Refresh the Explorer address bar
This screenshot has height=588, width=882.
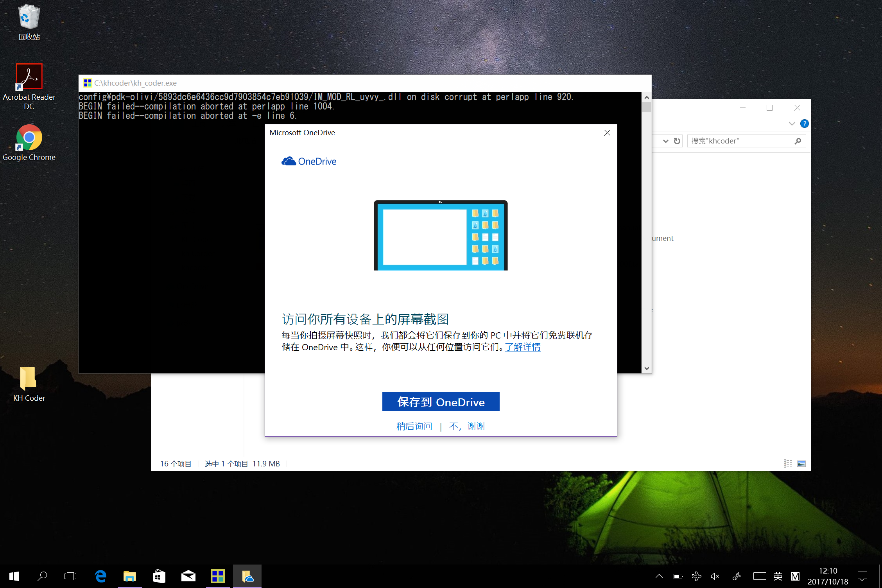[677, 141]
